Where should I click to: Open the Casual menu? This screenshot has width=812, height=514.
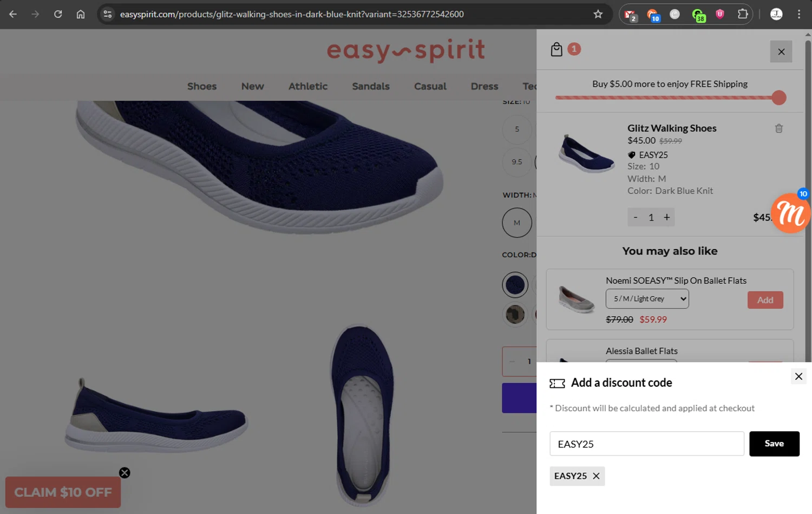(430, 86)
